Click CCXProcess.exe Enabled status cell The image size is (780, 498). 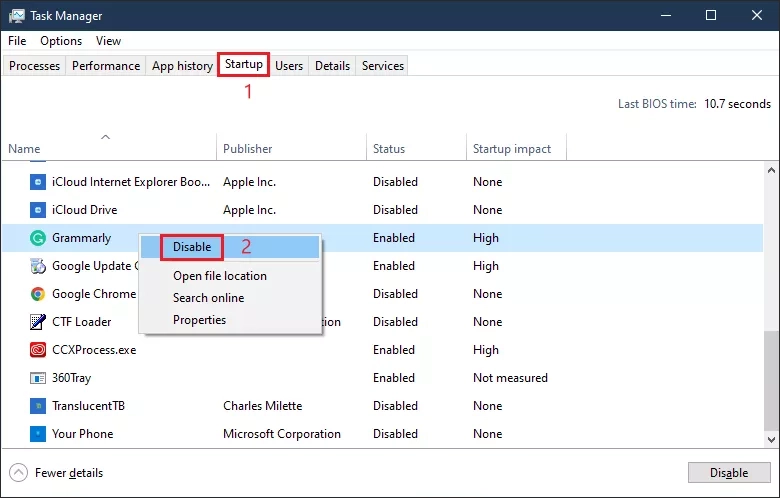(x=394, y=350)
